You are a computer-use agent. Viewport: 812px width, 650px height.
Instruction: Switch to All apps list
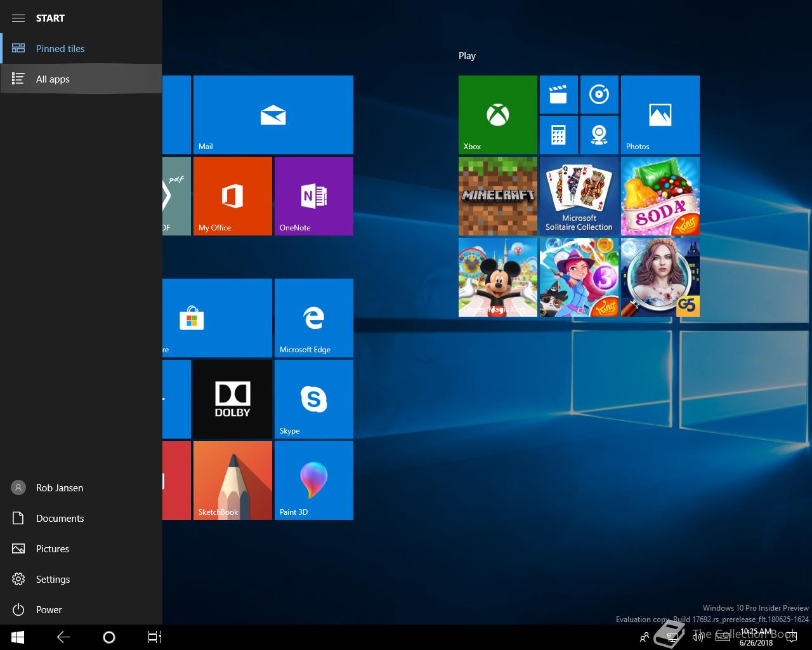pos(81,79)
